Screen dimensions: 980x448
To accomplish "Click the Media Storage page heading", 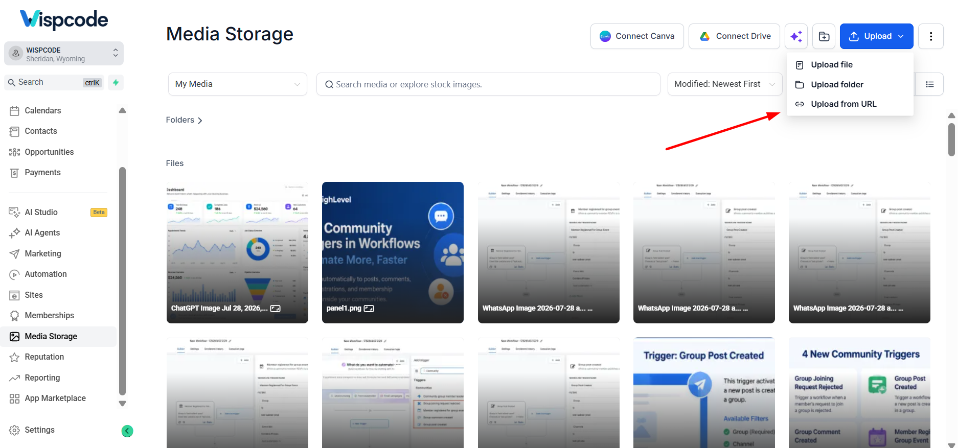I will [230, 34].
